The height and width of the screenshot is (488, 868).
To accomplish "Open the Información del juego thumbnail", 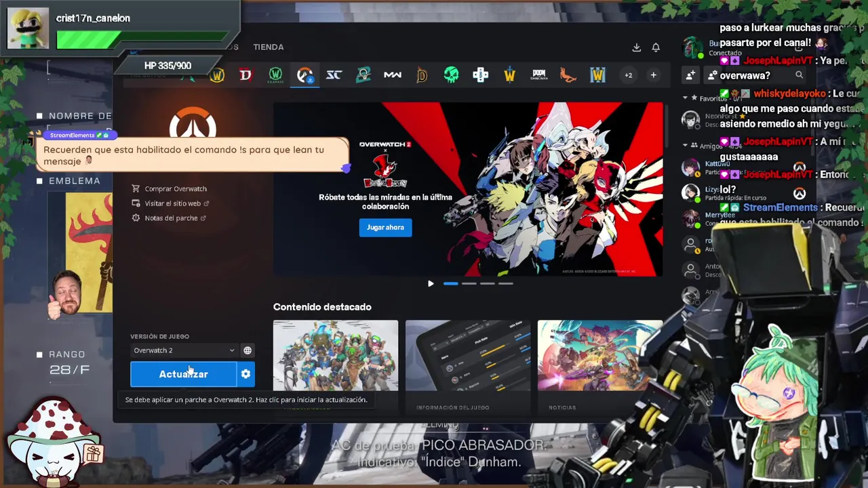I will coord(468,355).
